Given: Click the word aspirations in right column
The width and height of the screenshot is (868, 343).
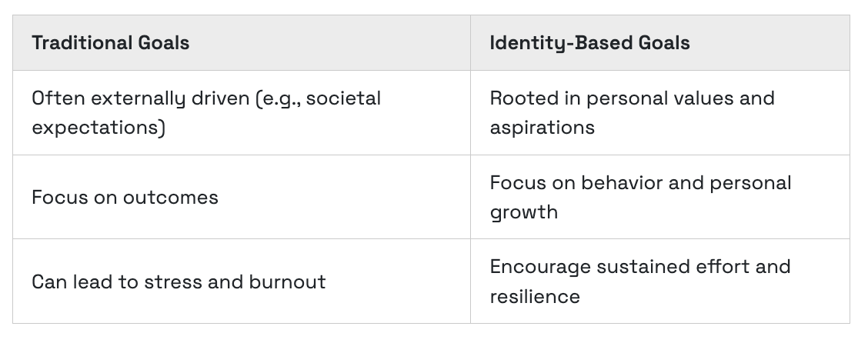Looking at the screenshot, I should [542, 128].
